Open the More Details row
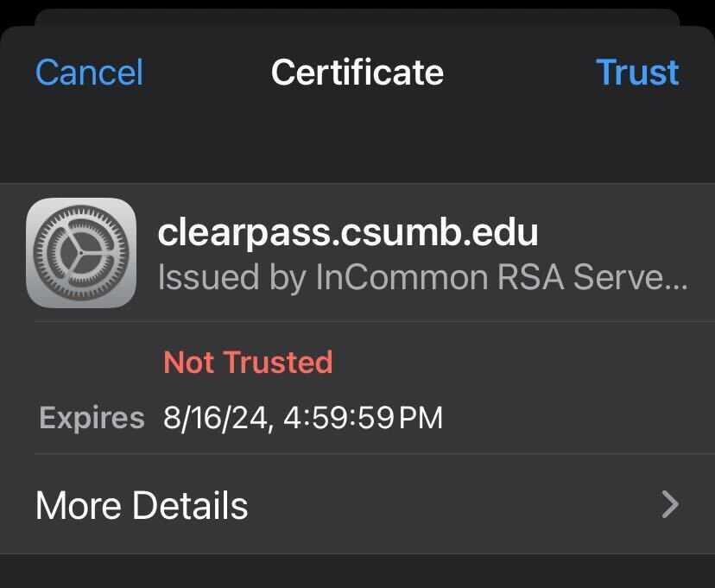 coord(357,504)
